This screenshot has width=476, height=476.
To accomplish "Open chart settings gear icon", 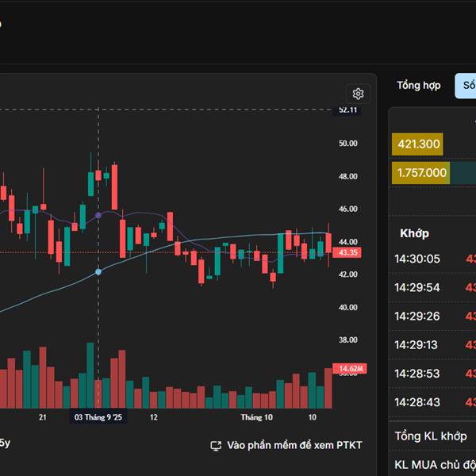I will (x=358, y=94).
